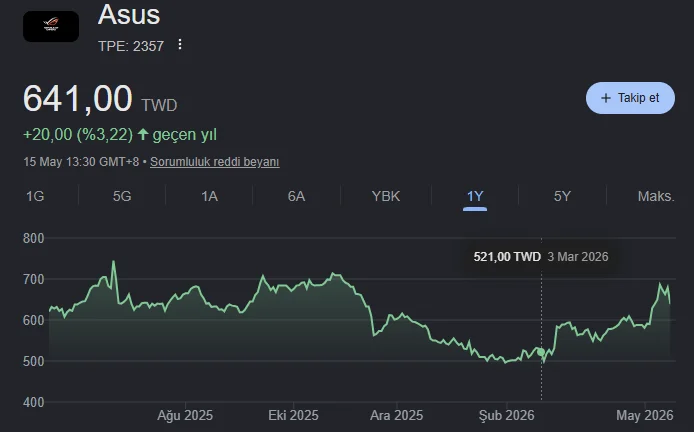Select the YBK year-to-date tab
The height and width of the screenshot is (432, 694).
pos(386,196)
